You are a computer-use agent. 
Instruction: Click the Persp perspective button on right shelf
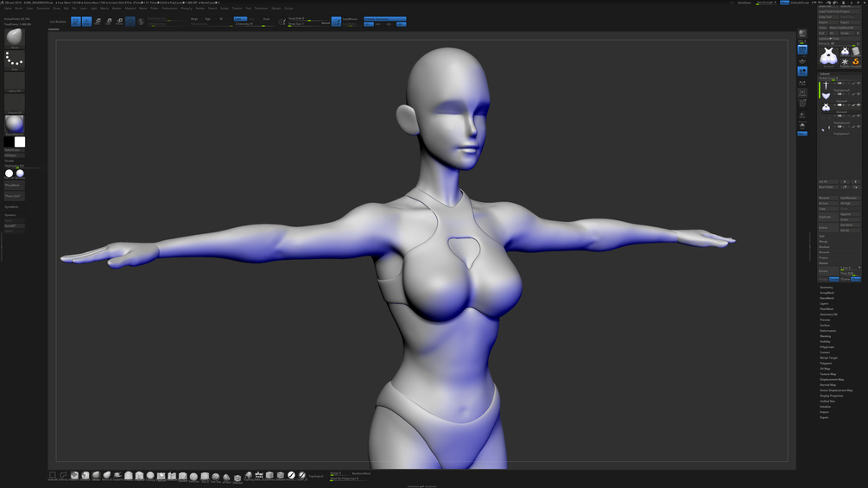(x=802, y=50)
